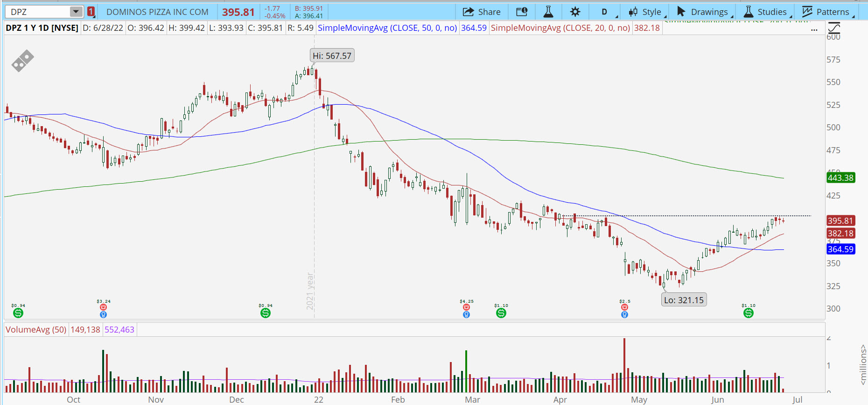Open the D timeframe dropdown
Viewport: 868px width, 405px height.
click(606, 12)
